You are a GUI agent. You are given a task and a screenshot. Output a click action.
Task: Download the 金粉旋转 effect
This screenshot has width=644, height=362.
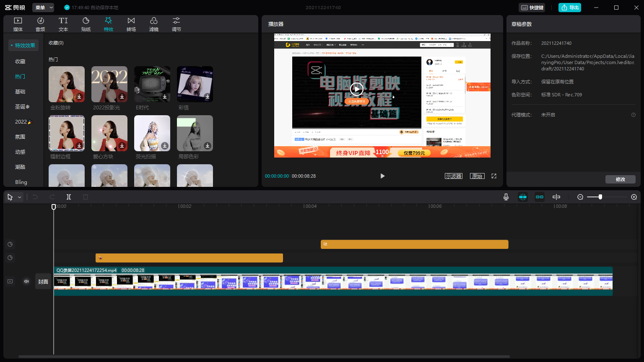point(79,97)
